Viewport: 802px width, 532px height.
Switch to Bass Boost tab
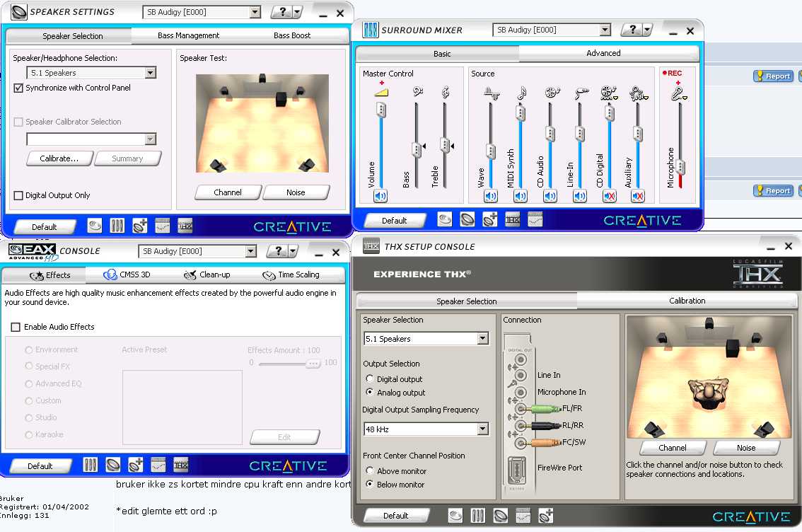click(x=291, y=35)
